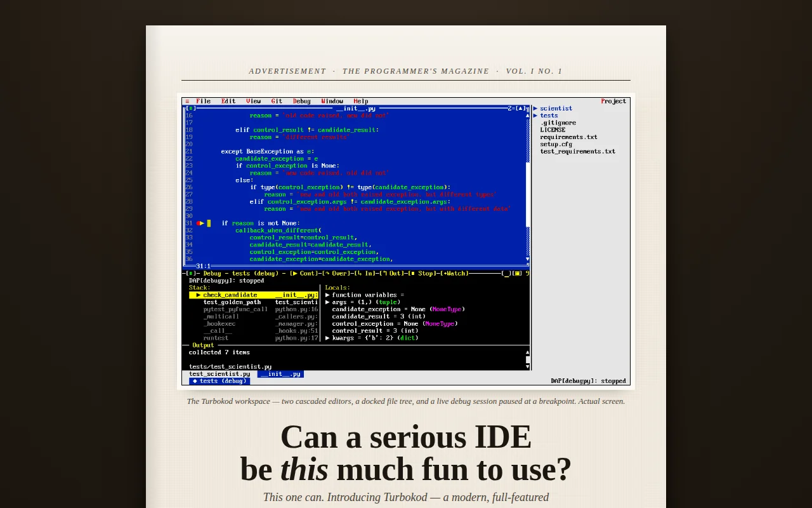Screen dimensions: 812x508
Task: Click the red breakpoint marker on line 31
Action: point(199,223)
